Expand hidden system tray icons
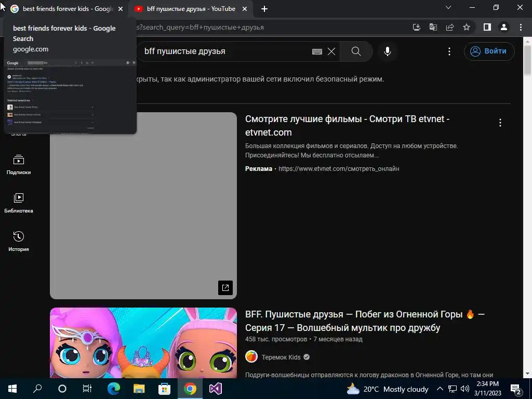The image size is (532, 399). (x=440, y=389)
